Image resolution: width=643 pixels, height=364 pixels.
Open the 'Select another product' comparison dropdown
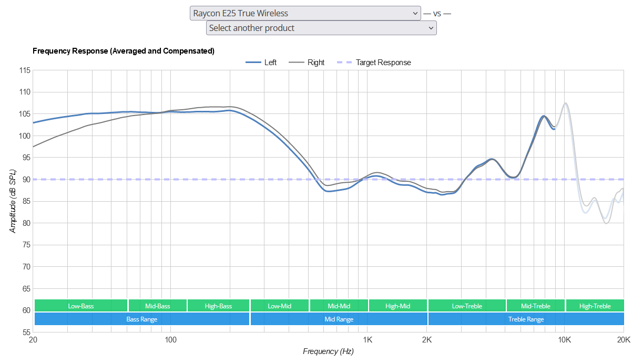pyautogui.click(x=321, y=28)
